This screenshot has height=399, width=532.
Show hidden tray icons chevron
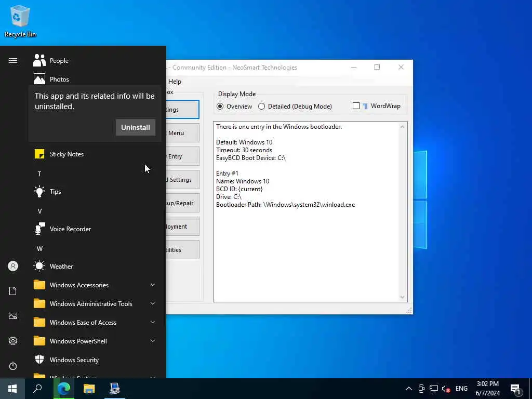[409, 389]
